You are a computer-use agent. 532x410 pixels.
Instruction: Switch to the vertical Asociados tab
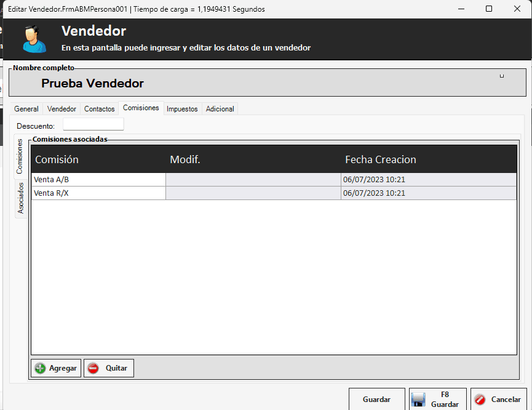(20, 198)
